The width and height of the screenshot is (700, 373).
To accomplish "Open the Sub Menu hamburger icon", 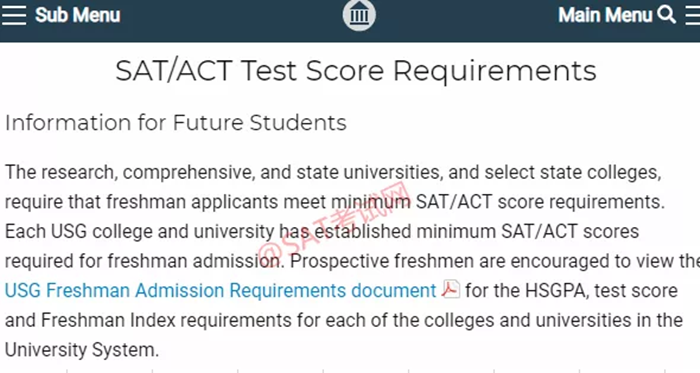I will pos(14,15).
